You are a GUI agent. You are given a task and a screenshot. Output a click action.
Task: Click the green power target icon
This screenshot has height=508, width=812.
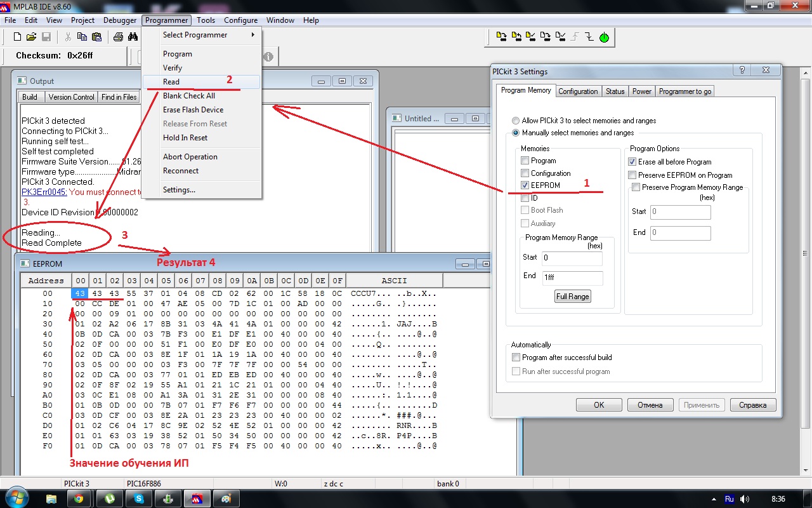click(604, 37)
